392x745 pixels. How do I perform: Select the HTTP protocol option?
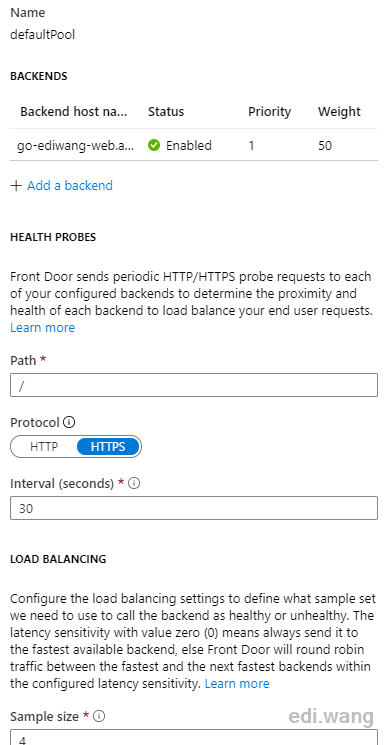point(44,447)
